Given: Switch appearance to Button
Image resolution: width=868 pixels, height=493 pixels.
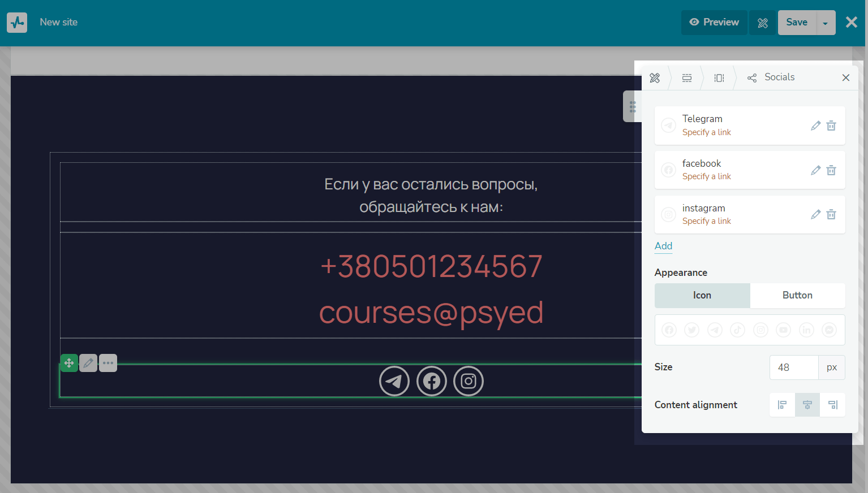Looking at the screenshot, I should [x=797, y=295].
